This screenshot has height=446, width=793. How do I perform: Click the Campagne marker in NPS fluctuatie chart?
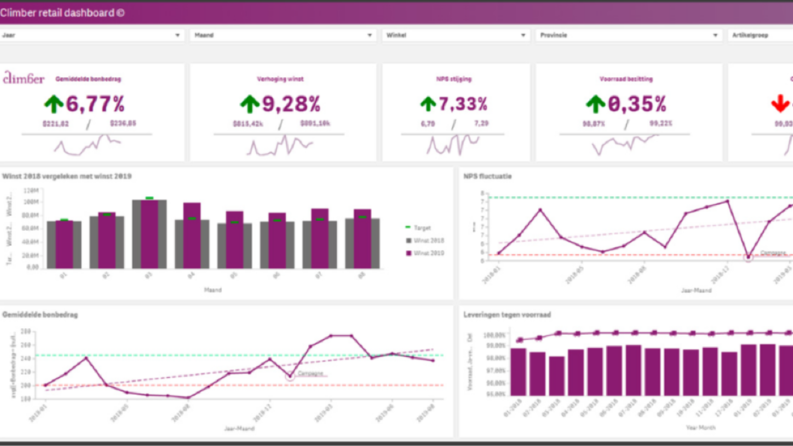pyautogui.click(x=748, y=257)
